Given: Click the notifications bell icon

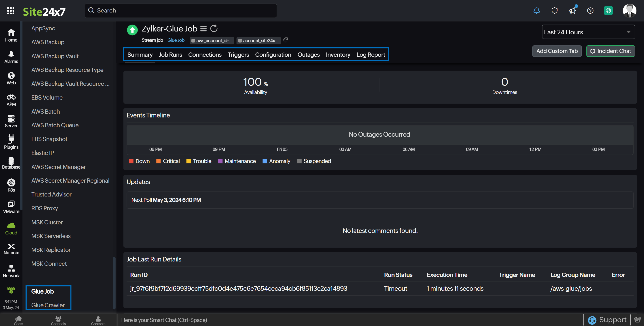Looking at the screenshot, I should click(x=536, y=11).
